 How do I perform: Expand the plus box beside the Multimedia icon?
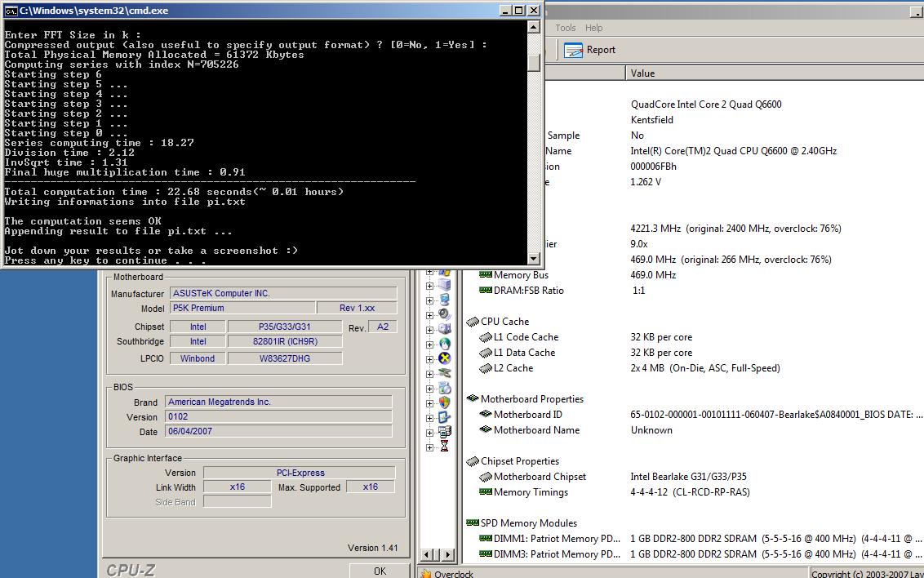429,315
